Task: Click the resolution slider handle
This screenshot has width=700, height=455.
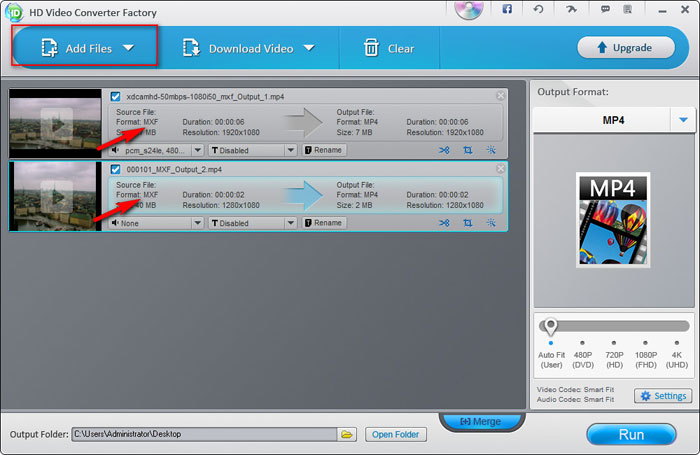Action: click(550, 326)
